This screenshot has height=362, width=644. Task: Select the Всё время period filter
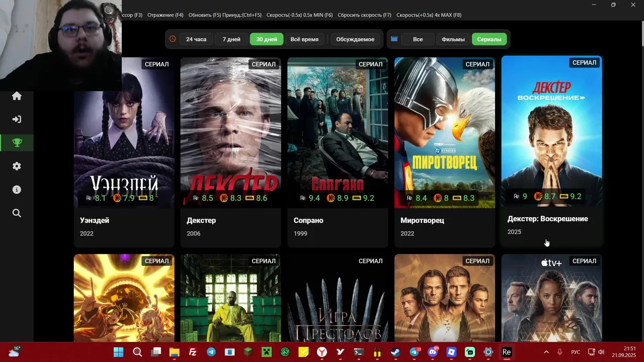[304, 39]
